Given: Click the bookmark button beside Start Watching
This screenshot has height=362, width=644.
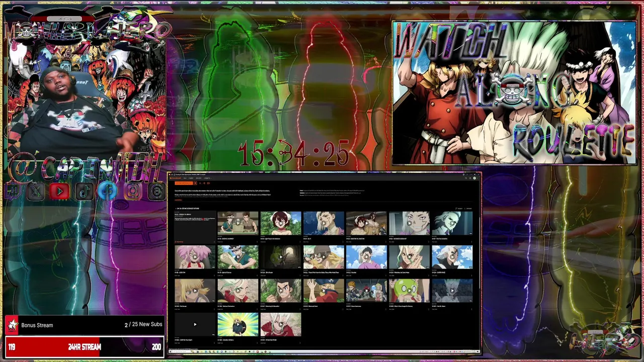Looking at the screenshot, I should (196, 183).
